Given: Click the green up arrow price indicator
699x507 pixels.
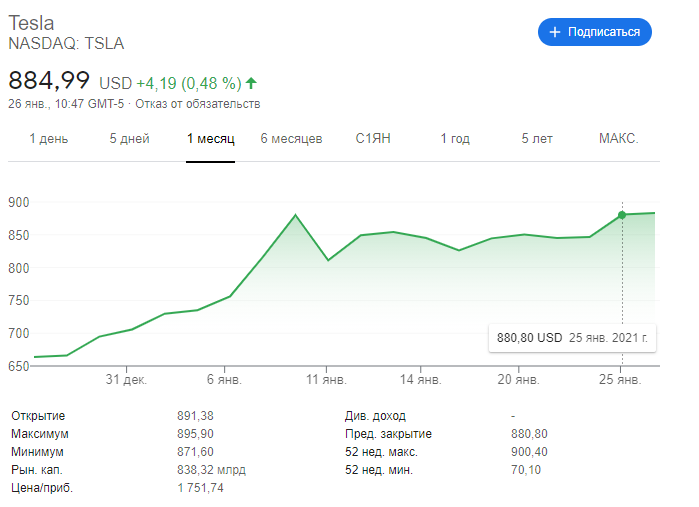Looking at the screenshot, I should [x=251, y=82].
